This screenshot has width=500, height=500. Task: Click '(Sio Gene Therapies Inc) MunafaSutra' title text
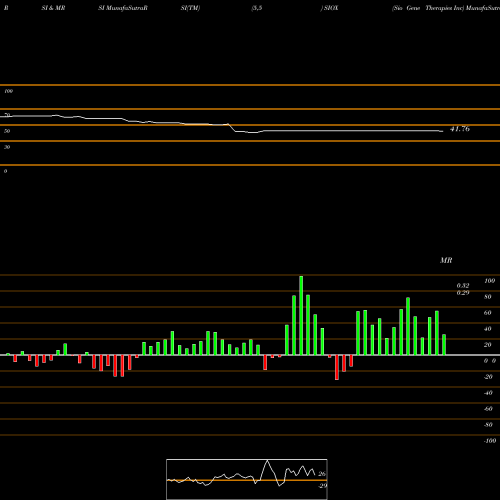click(x=446, y=8)
